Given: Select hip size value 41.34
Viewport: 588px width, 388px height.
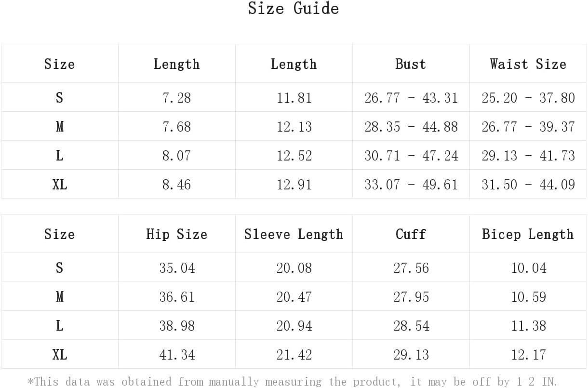Looking at the screenshot, I should [177, 355].
